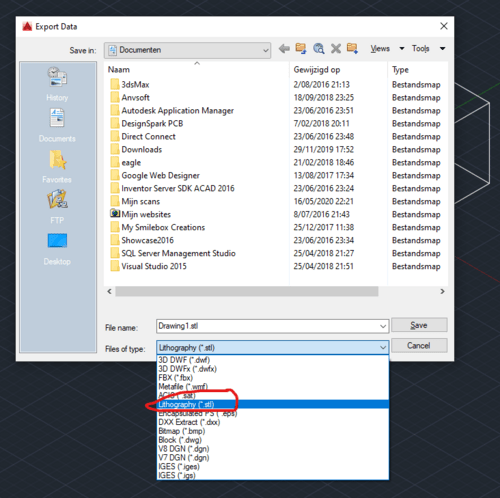Choose V7 DGN (*.dgn) file type
Viewport: 500px width, 498px height.
pyautogui.click(x=273, y=458)
